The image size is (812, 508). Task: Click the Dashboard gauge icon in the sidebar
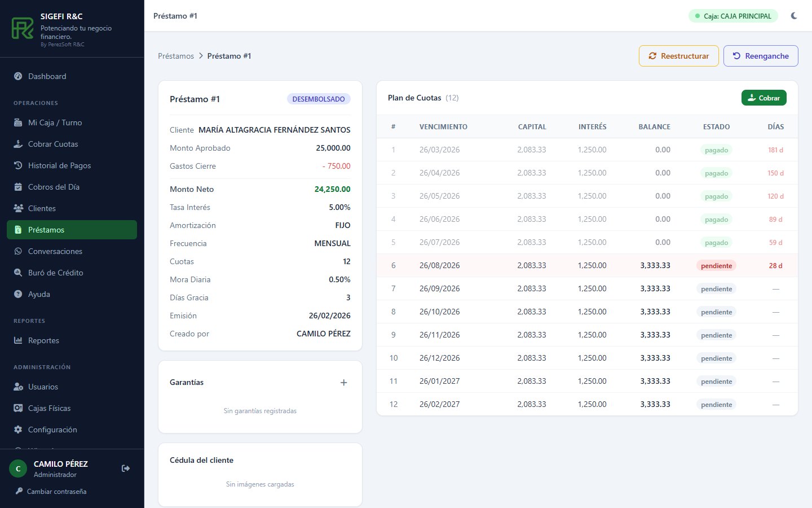pos(18,76)
